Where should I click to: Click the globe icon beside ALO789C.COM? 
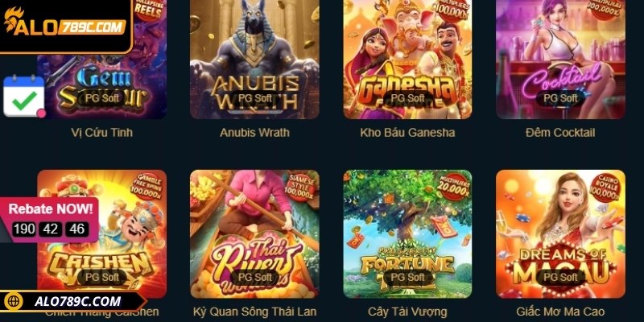tap(14, 301)
